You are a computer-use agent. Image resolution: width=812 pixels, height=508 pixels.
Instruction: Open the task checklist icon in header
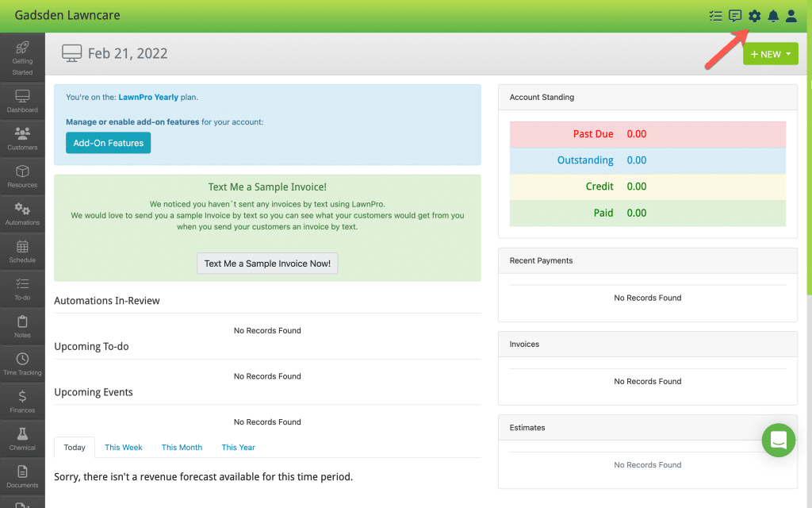716,16
